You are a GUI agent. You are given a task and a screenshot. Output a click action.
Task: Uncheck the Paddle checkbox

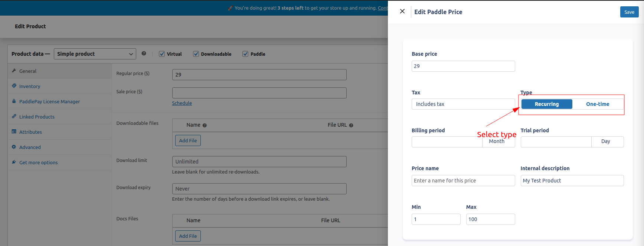coord(245,54)
